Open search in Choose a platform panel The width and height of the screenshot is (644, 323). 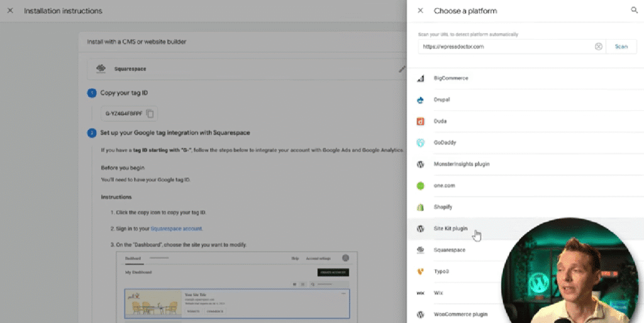634,10
